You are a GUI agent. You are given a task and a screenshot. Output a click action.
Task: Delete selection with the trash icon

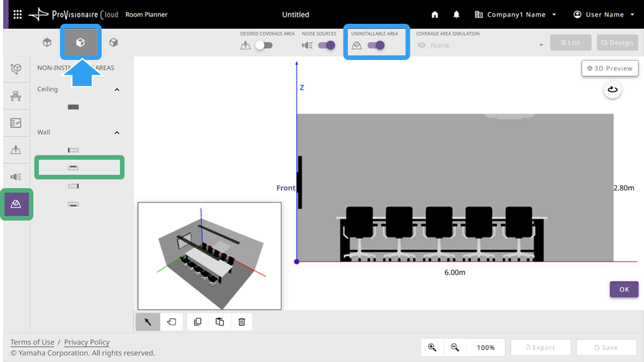point(242,322)
